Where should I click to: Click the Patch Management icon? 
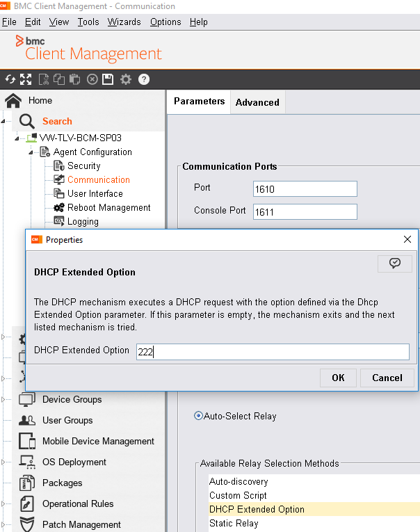27,524
